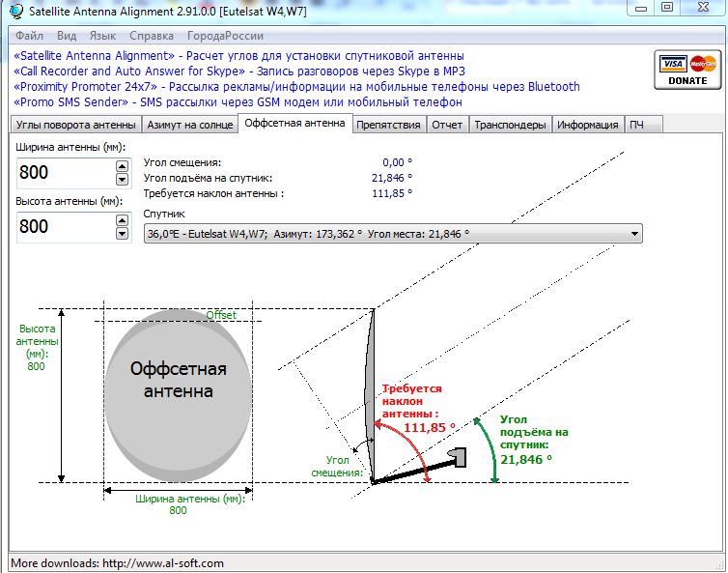Select the Транспондеры tab
The image size is (728, 573).
point(510,125)
